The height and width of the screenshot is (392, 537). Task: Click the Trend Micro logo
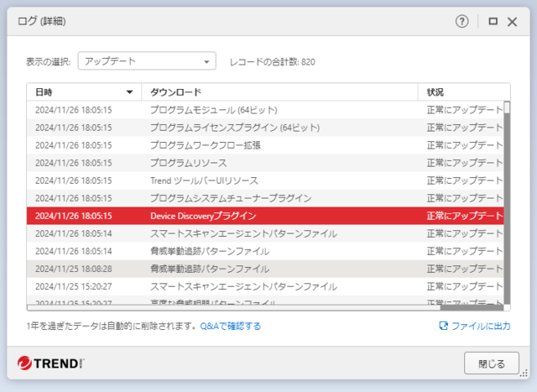pyautogui.click(x=51, y=363)
